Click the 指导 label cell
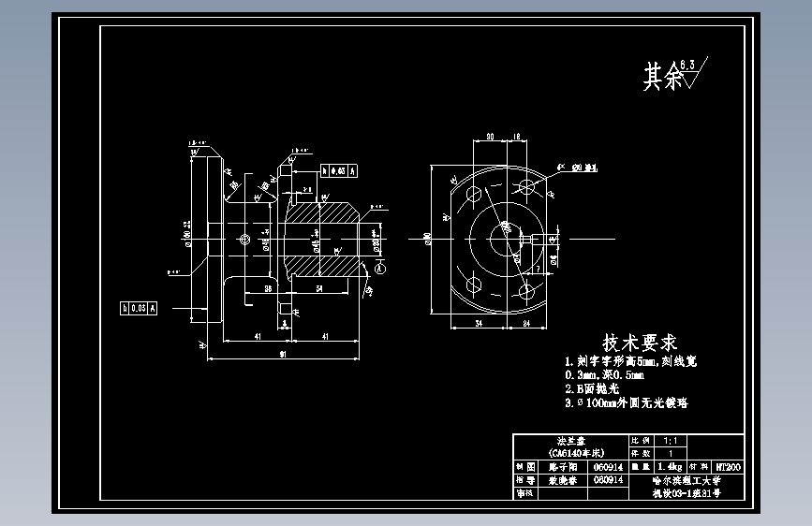Image resolution: width=812 pixels, height=526 pixels. coord(525,480)
